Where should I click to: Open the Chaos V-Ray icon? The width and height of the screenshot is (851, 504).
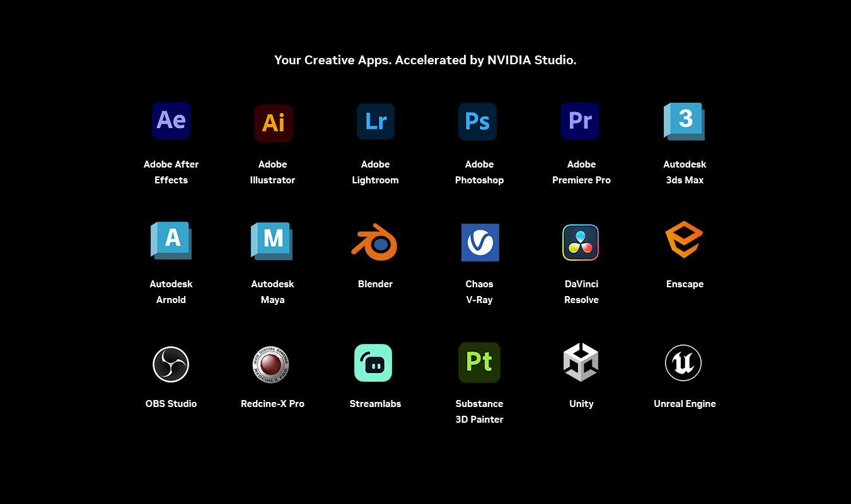(x=480, y=242)
